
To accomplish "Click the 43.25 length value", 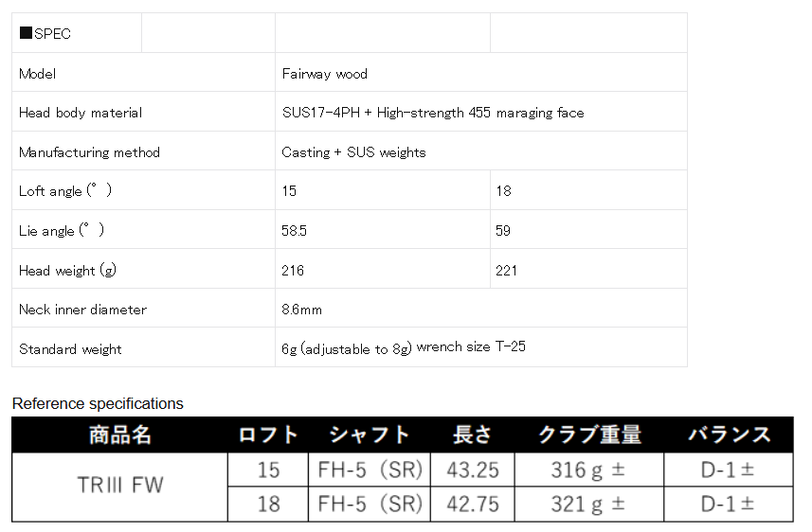I will click(473, 470).
